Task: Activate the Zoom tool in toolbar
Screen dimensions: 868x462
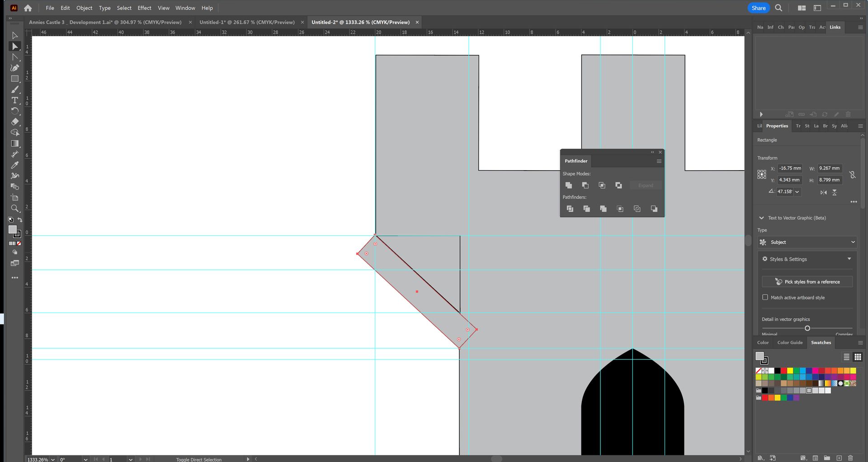Action: [x=14, y=209]
